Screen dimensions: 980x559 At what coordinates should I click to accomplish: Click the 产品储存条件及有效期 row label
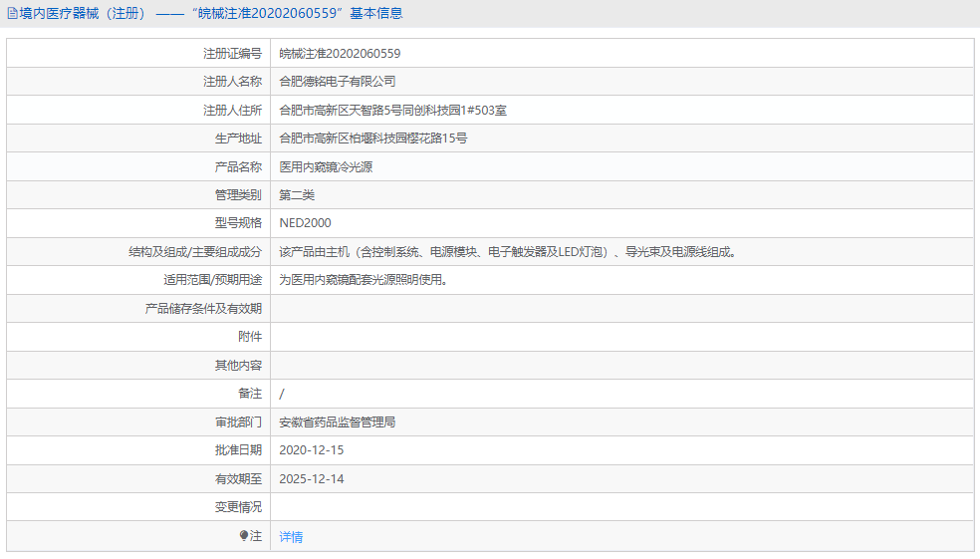coord(203,309)
